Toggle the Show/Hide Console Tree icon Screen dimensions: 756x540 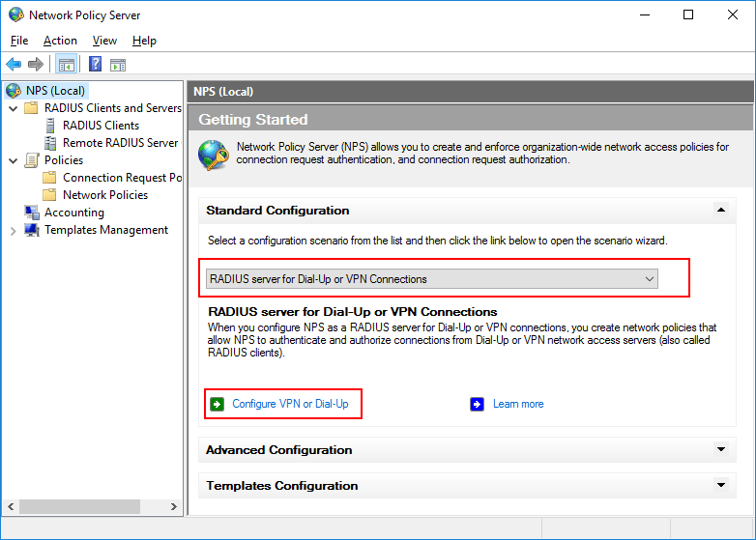[x=67, y=64]
